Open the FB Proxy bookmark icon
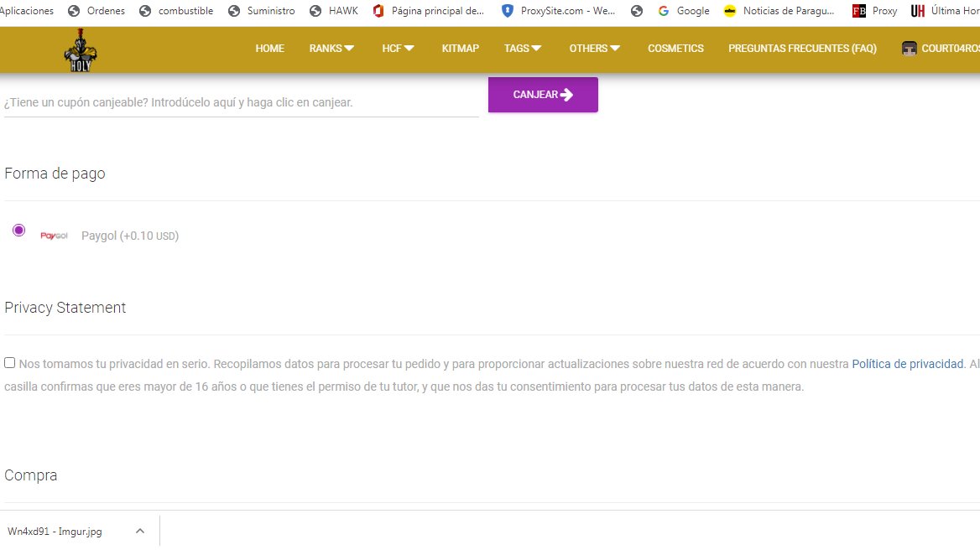The height and width of the screenshot is (550, 980). [858, 11]
